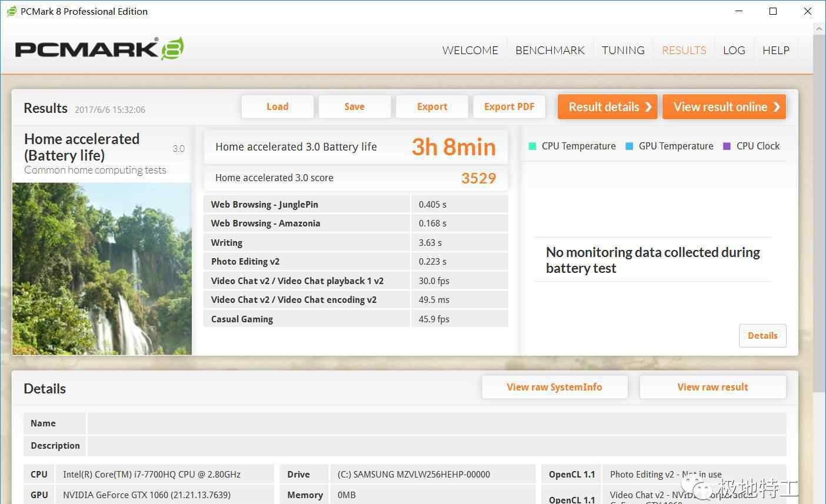Click the Description input field
Viewport: 826px width, 504px height.
(437, 446)
